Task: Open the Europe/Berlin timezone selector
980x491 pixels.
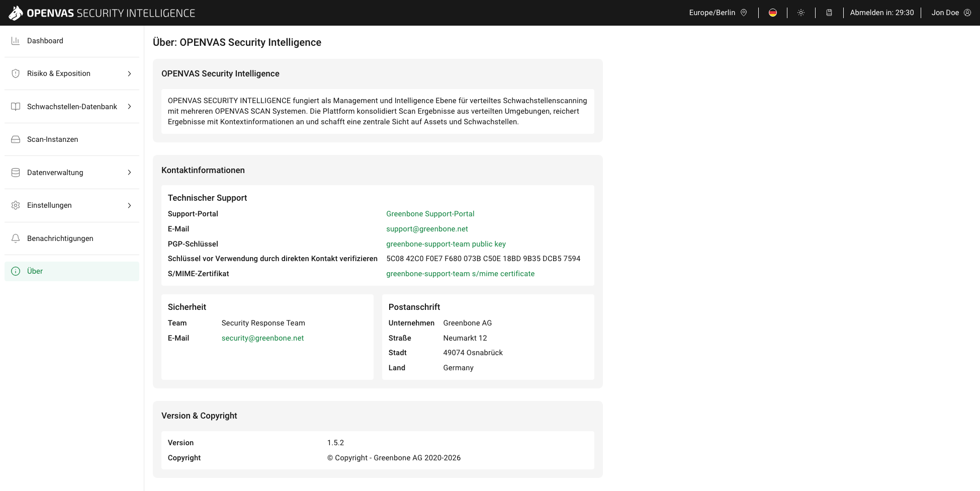Action: [718, 13]
